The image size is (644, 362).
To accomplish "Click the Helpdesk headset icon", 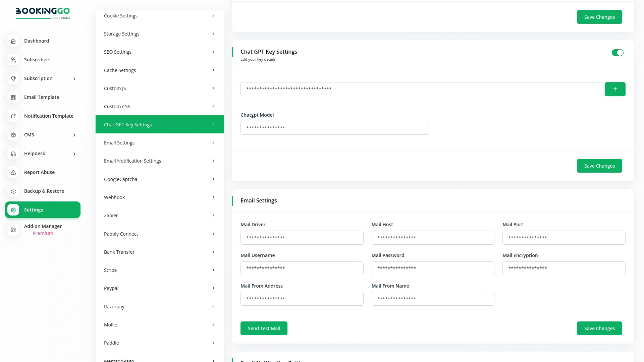I will [x=13, y=154].
